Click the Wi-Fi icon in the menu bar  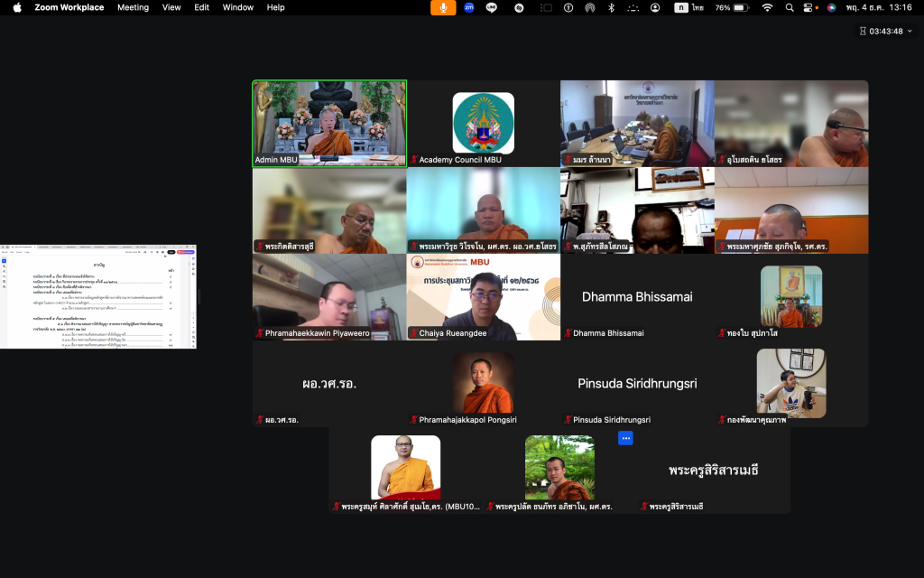click(x=767, y=7)
